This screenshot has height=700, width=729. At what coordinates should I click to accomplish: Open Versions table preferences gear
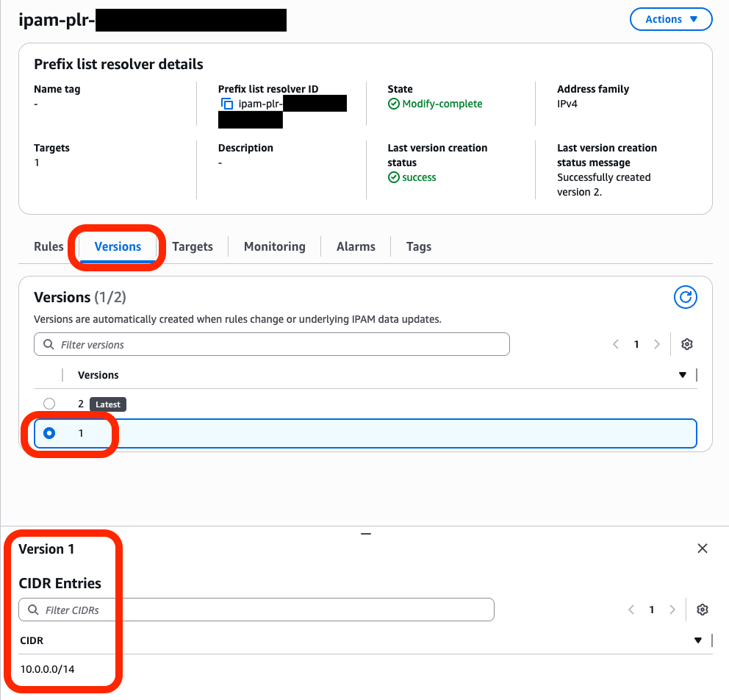687,344
